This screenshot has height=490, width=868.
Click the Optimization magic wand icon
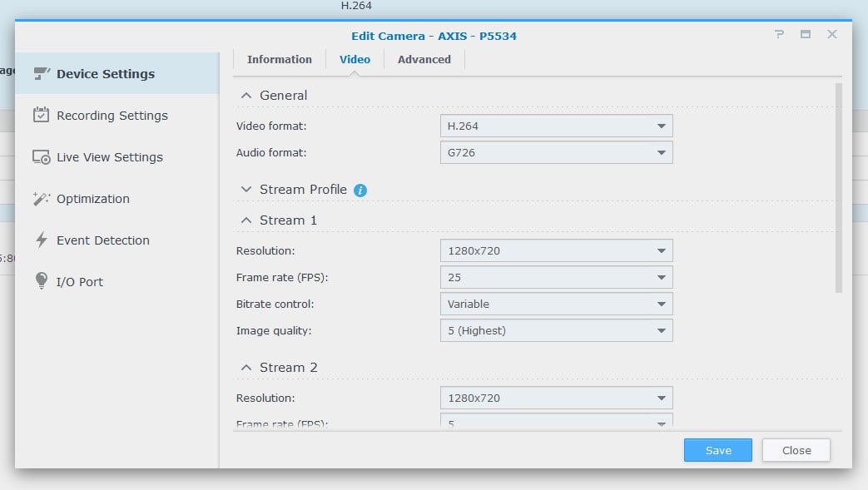tap(42, 198)
